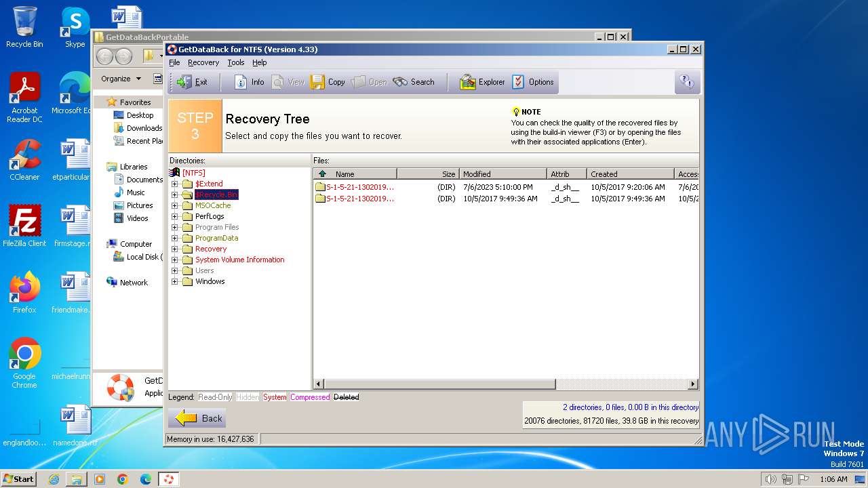Screen dimensions: 868x488
Task: Select Videos under Libraries in Explorer
Action: 137,218
